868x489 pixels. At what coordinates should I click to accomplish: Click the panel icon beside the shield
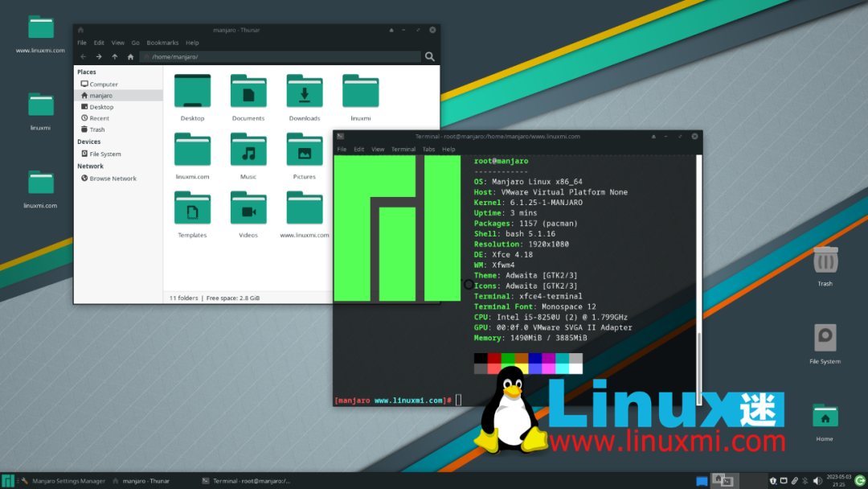point(784,481)
